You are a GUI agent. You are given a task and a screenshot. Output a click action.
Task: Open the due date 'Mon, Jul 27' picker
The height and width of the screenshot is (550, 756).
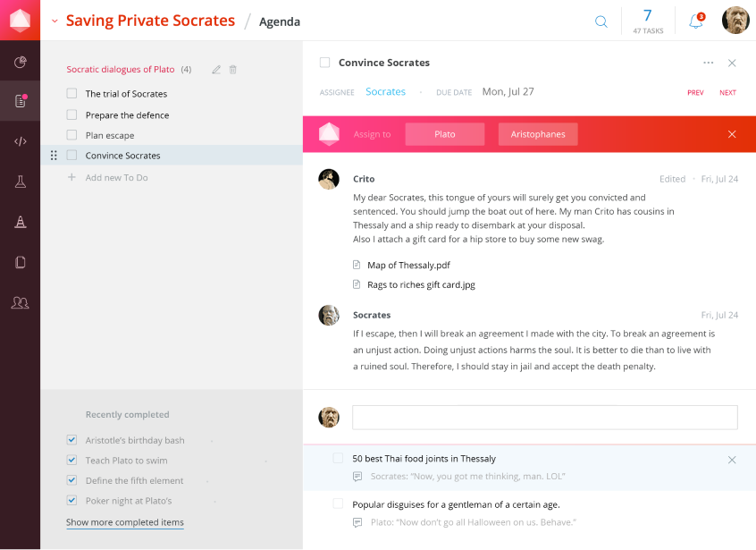(508, 92)
